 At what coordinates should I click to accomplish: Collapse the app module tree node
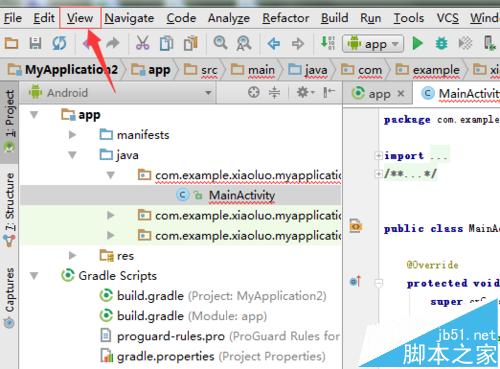34,115
